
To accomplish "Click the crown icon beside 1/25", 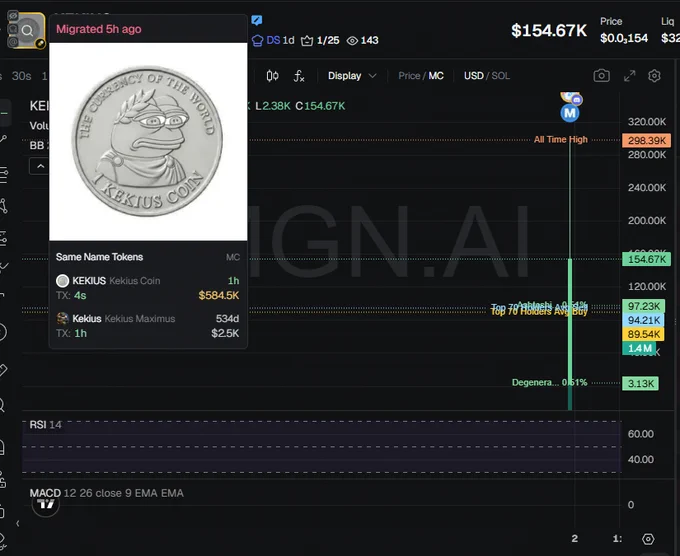I will click(307, 41).
